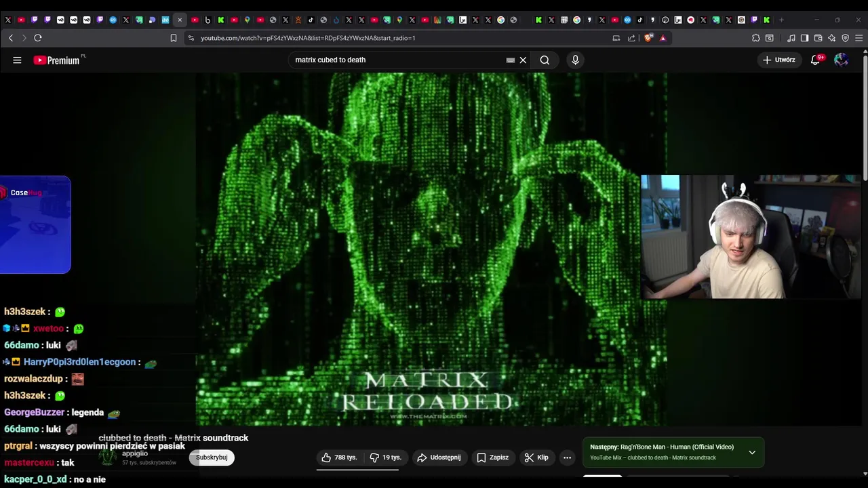Click the Udostępnij share button
The width and height of the screenshot is (868, 488).
click(x=439, y=457)
